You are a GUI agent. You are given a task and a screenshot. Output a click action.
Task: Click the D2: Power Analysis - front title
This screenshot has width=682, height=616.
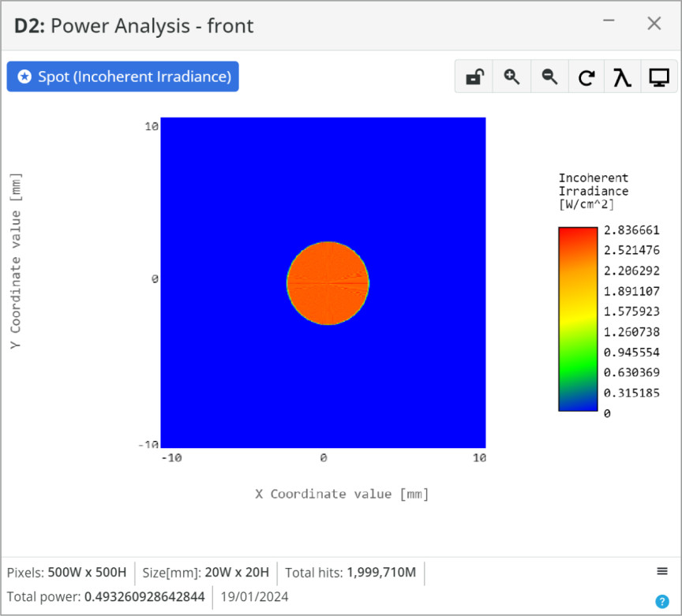click(x=134, y=26)
